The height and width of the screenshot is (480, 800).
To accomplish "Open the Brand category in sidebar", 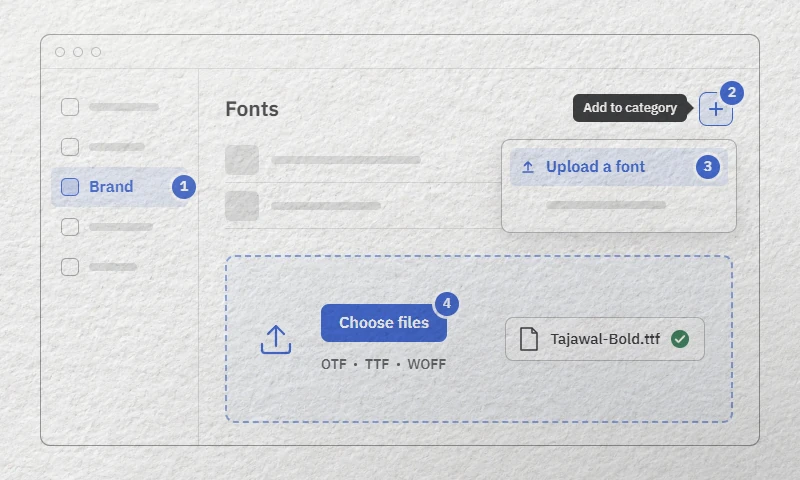I will coord(121,187).
